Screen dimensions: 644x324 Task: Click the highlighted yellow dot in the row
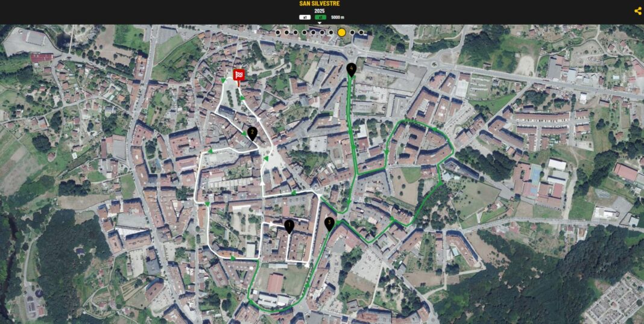click(341, 33)
